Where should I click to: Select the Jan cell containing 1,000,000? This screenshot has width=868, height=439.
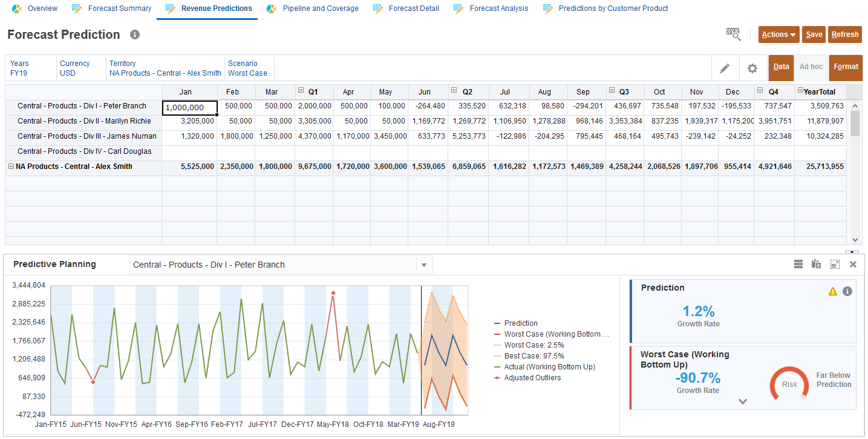pos(190,108)
